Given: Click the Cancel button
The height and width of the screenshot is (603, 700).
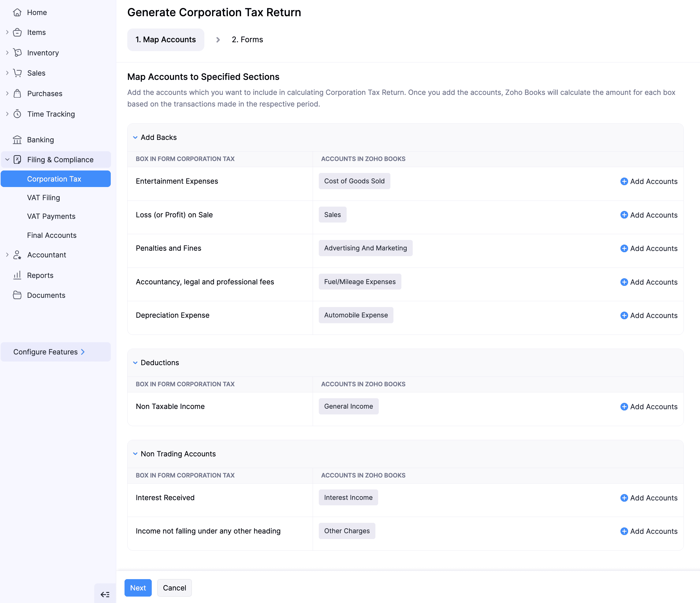Looking at the screenshot, I should pyautogui.click(x=174, y=588).
